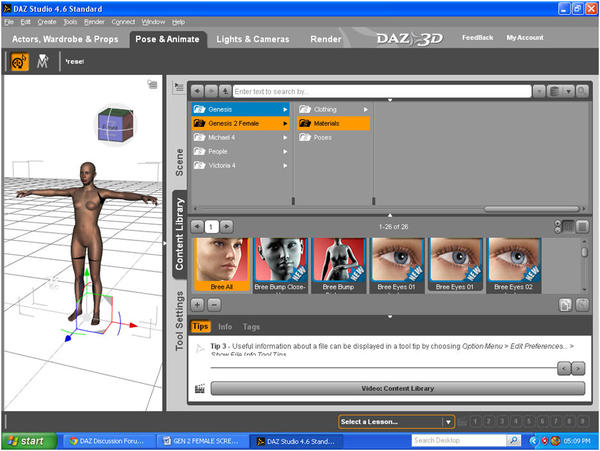Click the thumbnail size stepper arrows
This screenshot has height=451, width=600.
tap(558, 226)
